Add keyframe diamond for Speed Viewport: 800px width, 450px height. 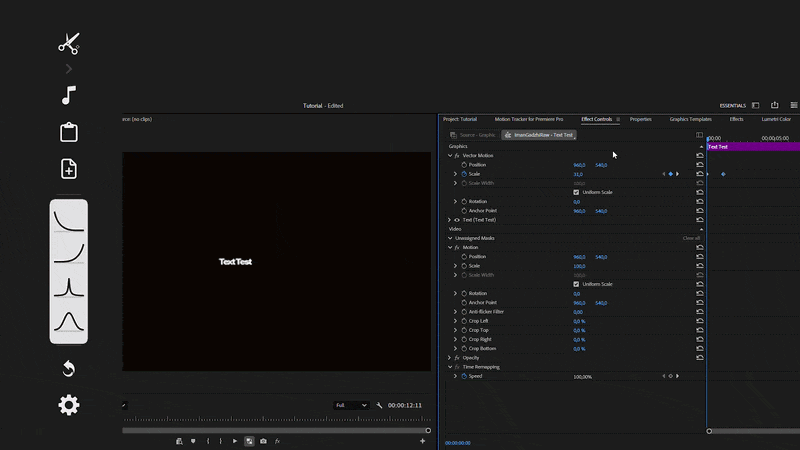pos(670,376)
